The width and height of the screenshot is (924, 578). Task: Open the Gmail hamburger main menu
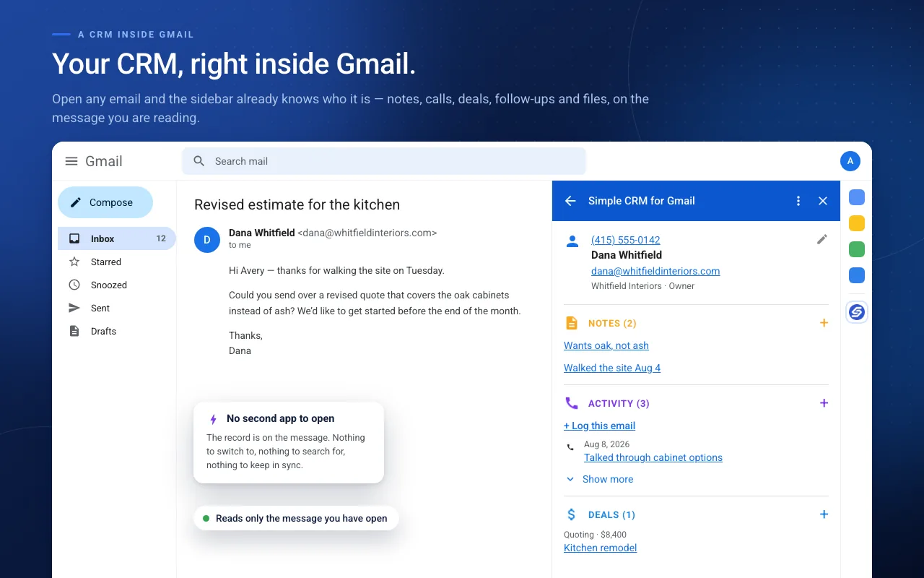[x=71, y=161]
